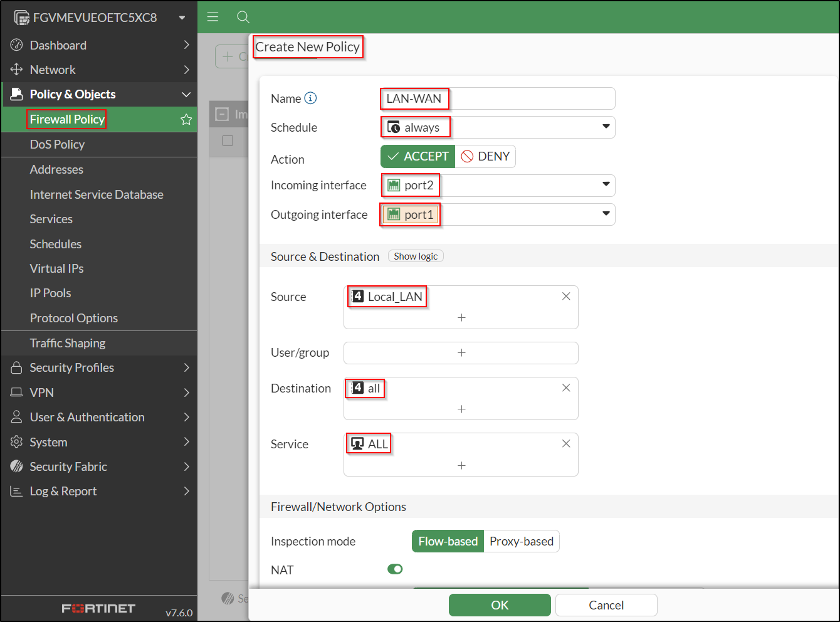
Task: Favorite Firewall Policy with the star icon
Action: pyautogui.click(x=186, y=119)
